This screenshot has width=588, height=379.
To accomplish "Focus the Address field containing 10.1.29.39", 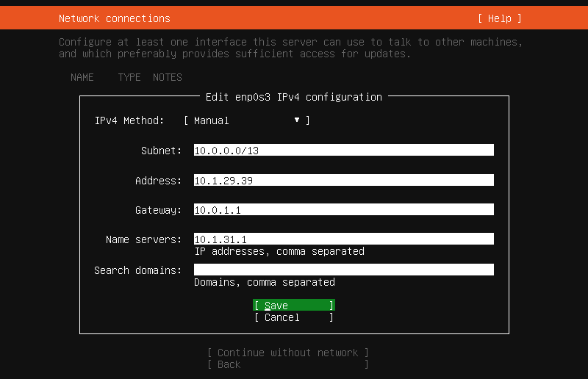I will click(x=343, y=181).
